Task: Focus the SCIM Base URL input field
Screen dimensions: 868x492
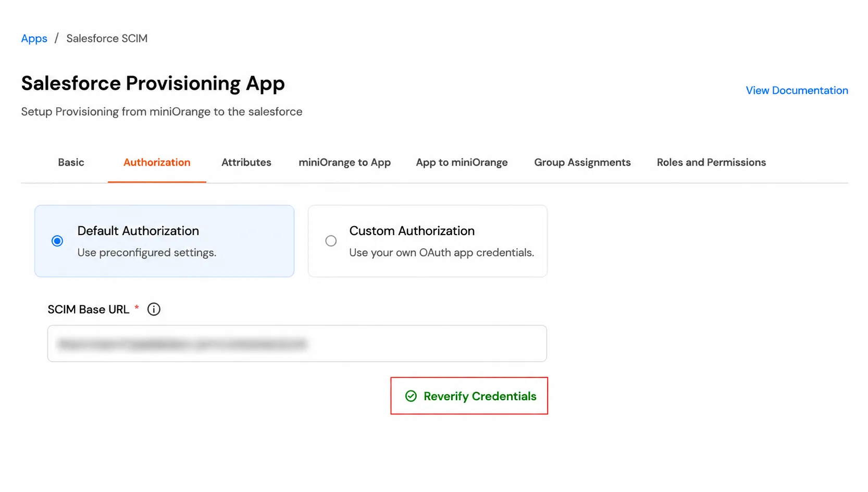Action: click(x=297, y=343)
